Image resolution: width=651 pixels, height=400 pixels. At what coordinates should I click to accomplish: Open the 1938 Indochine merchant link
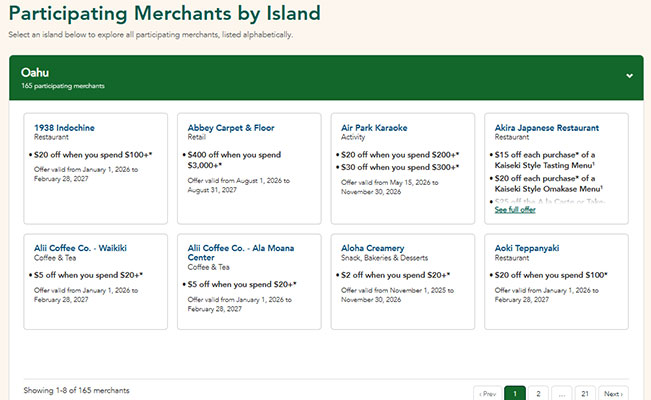64,128
